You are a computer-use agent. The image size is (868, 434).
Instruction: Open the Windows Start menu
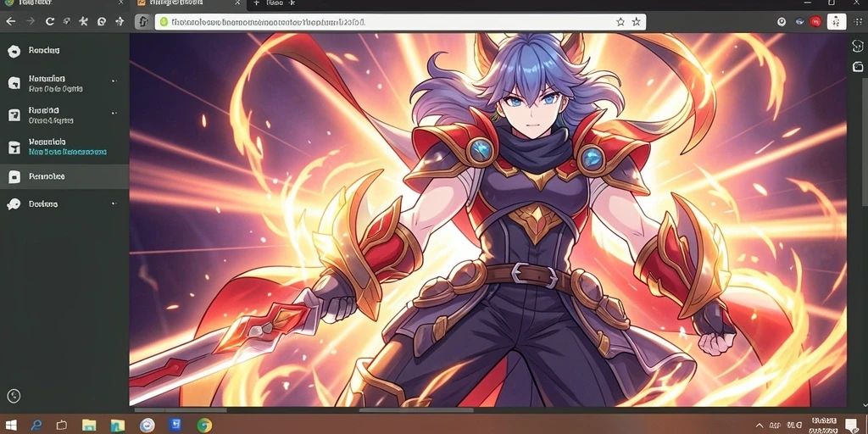pos(10,426)
